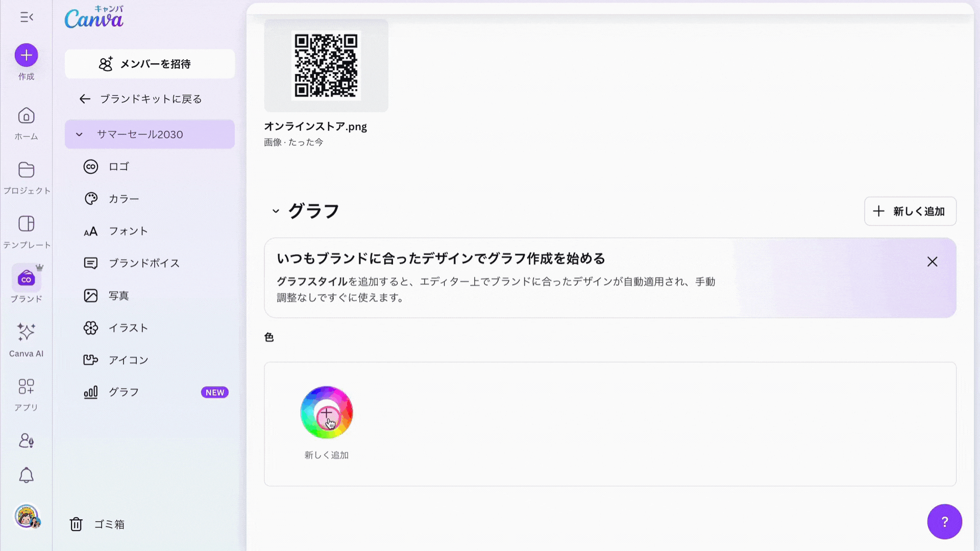Collapse the サマーセール2030 brand kit
The width and height of the screenshot is (980, 551).
pyautogui.click(x=79, y=135)
